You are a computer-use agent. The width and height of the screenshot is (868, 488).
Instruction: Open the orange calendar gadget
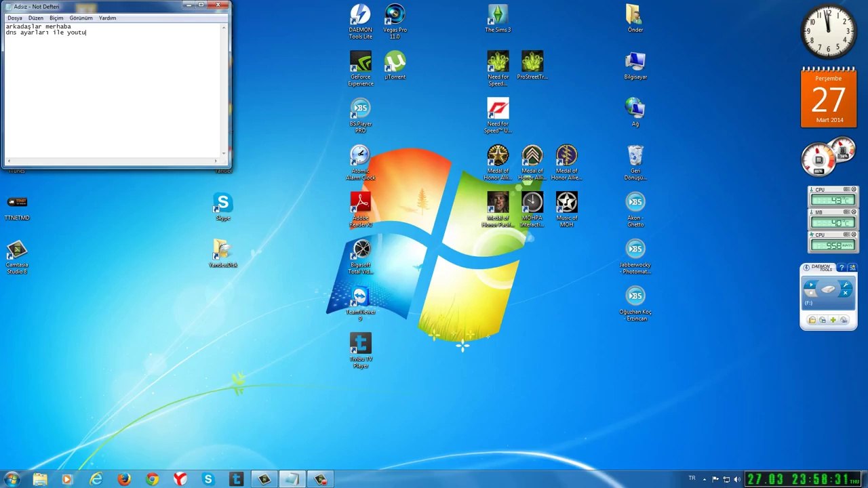[x=829, y=98]
